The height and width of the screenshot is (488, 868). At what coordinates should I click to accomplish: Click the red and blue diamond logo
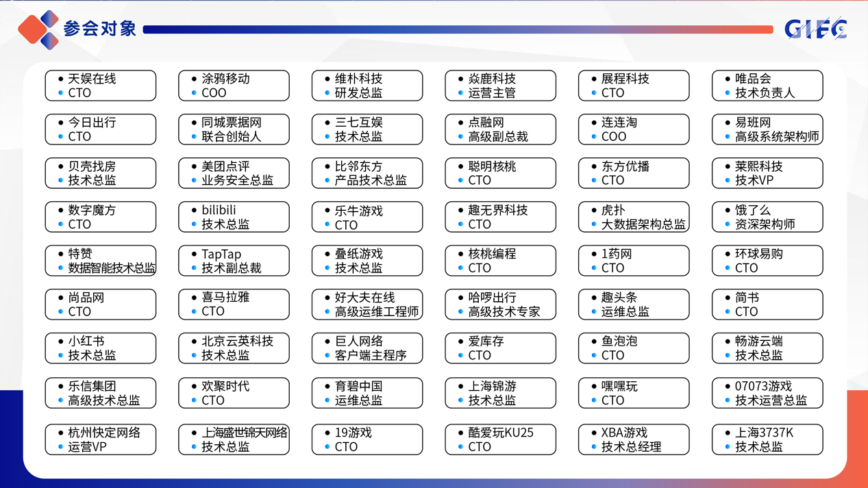click(x=38, y=29)
